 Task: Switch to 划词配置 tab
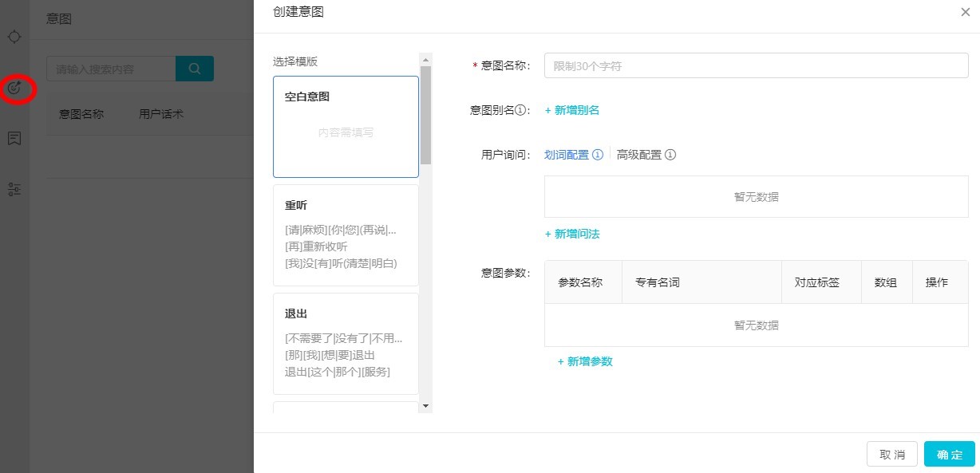point(567,155)
